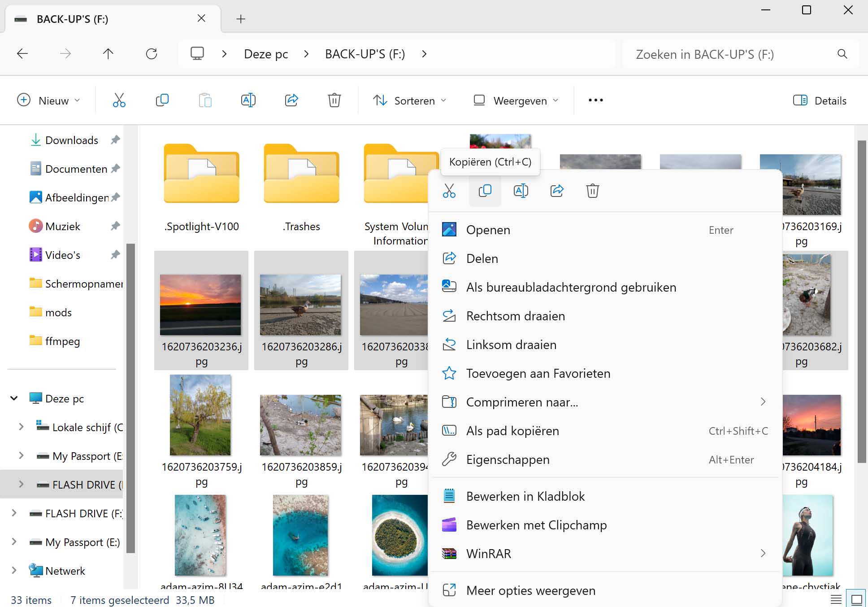The width and height of the screenshot is (868, 607).
Task: Click the Share icon in the top toolbar
Action: pos(291,100)
